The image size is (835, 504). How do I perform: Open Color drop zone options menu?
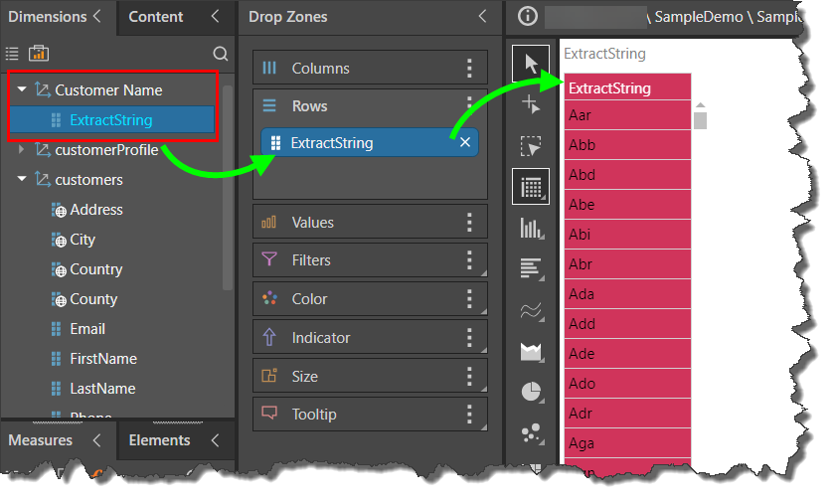pos(469,299)
